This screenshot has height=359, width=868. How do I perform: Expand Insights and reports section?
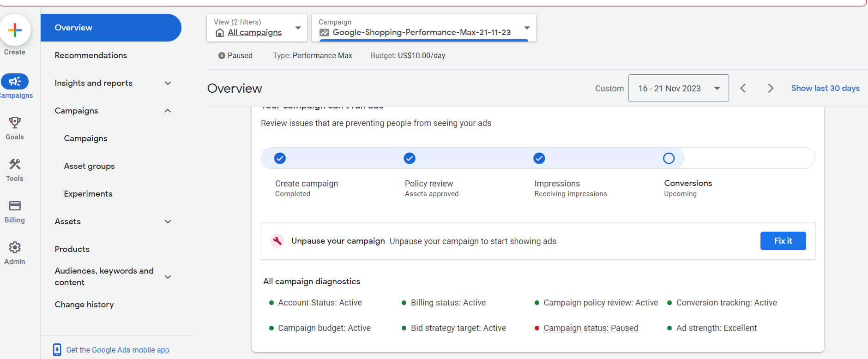pos(168,83)
